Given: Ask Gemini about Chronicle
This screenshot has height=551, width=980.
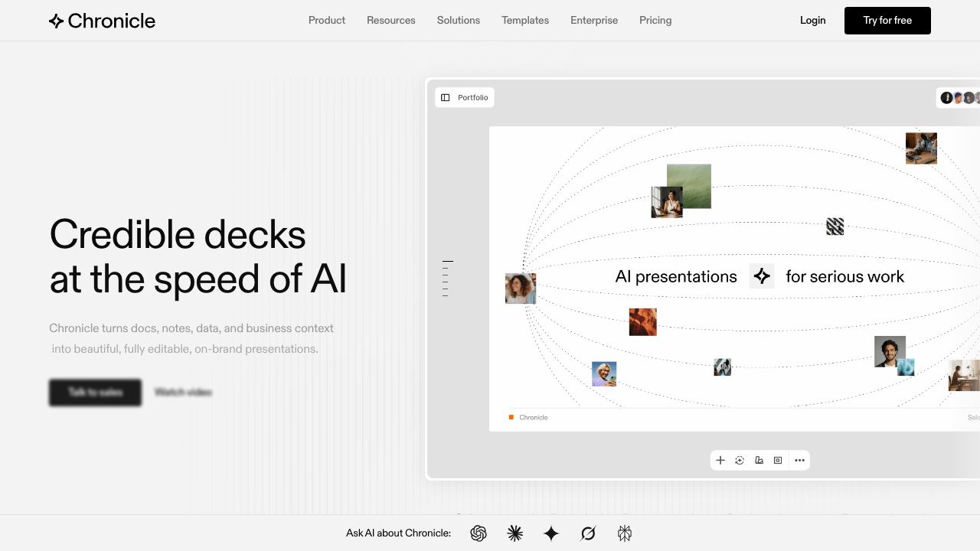Looking at the screenshot, I should (551, 533).
